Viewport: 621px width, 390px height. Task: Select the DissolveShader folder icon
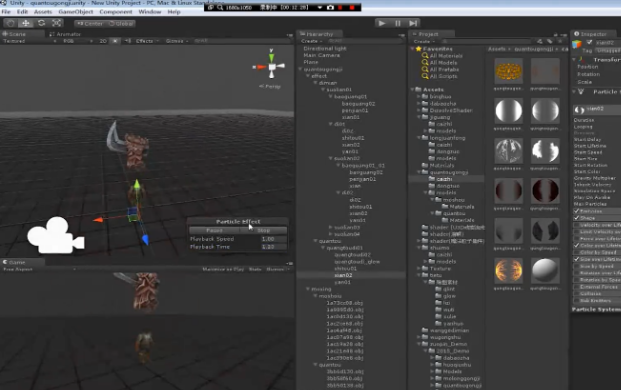425,110
